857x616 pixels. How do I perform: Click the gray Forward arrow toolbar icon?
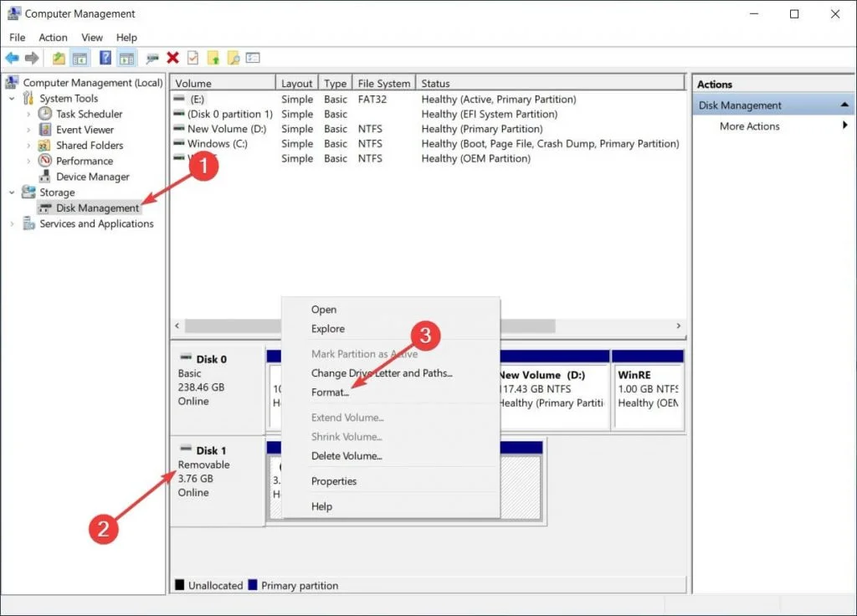33,58
